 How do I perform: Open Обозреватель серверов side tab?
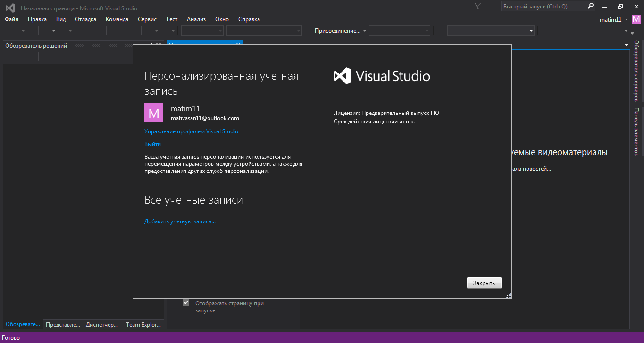pyautogui.click(x=636, y=71)
